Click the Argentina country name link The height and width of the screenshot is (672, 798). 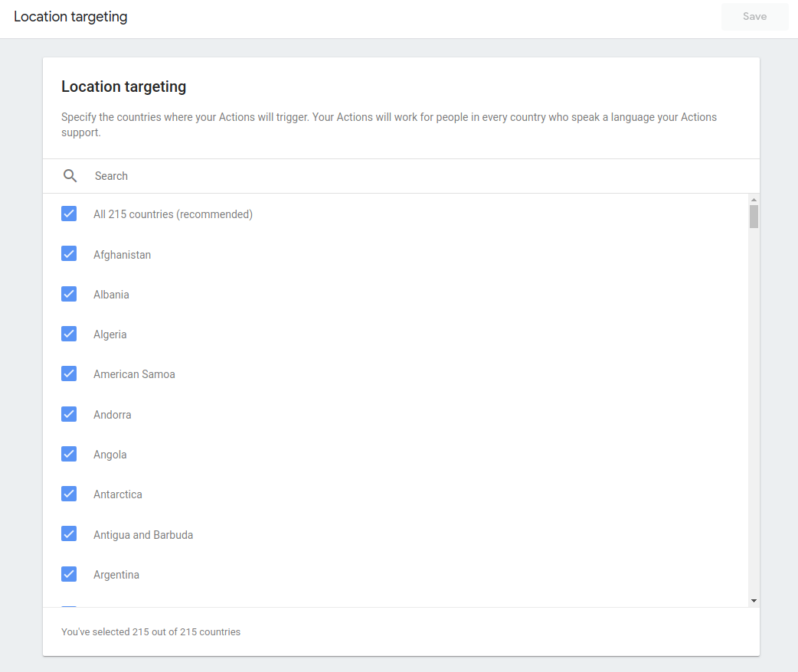tap(116, 574)
